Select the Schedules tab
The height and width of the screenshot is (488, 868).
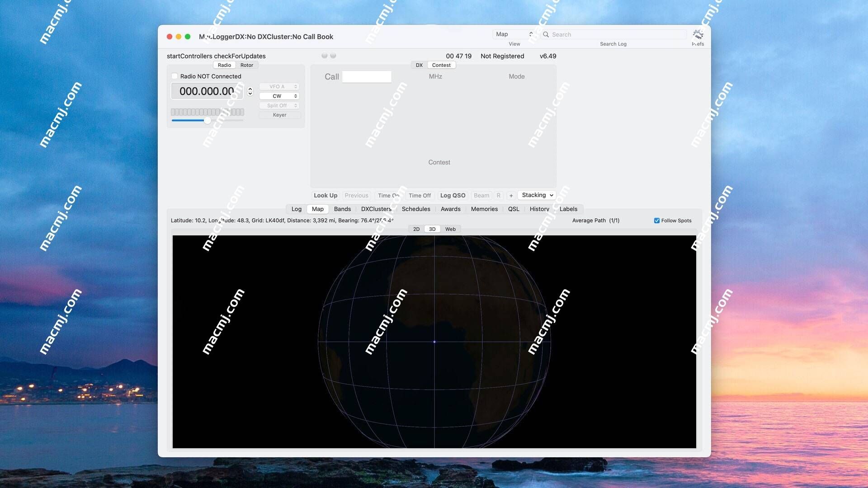(415, 209)
